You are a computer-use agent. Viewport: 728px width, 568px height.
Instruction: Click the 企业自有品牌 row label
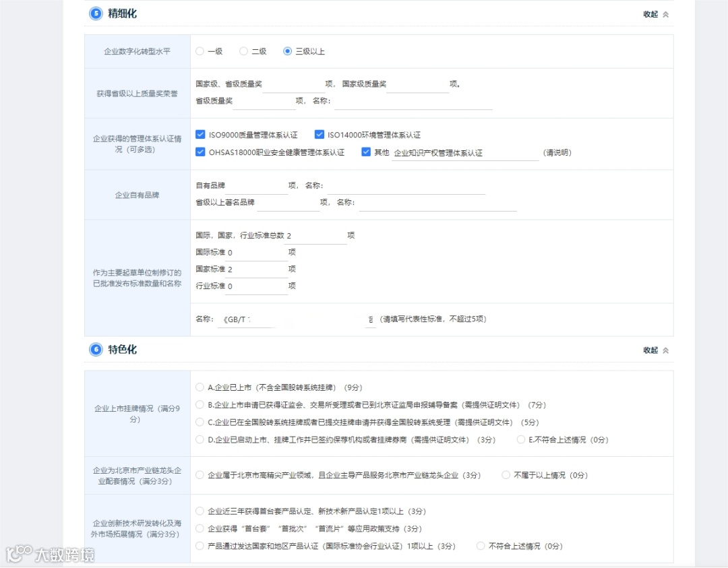pos(137,195)
